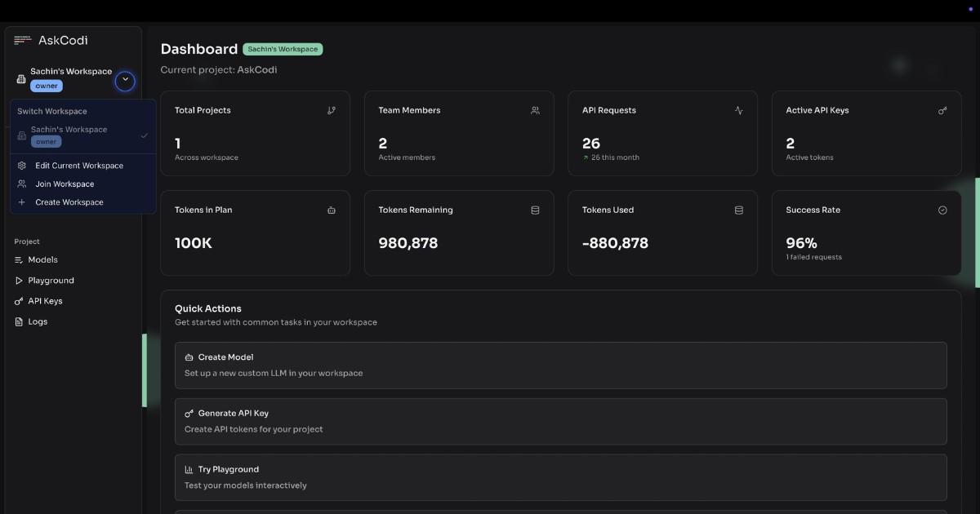Click the Total Projects card
980x514 pixels.
click(256, 133)
